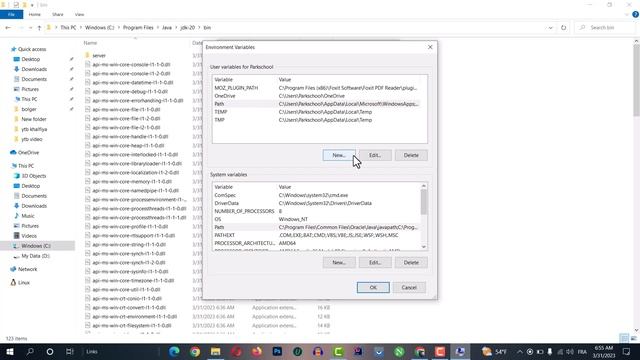Select system variable DriverData

pos(316,203)
